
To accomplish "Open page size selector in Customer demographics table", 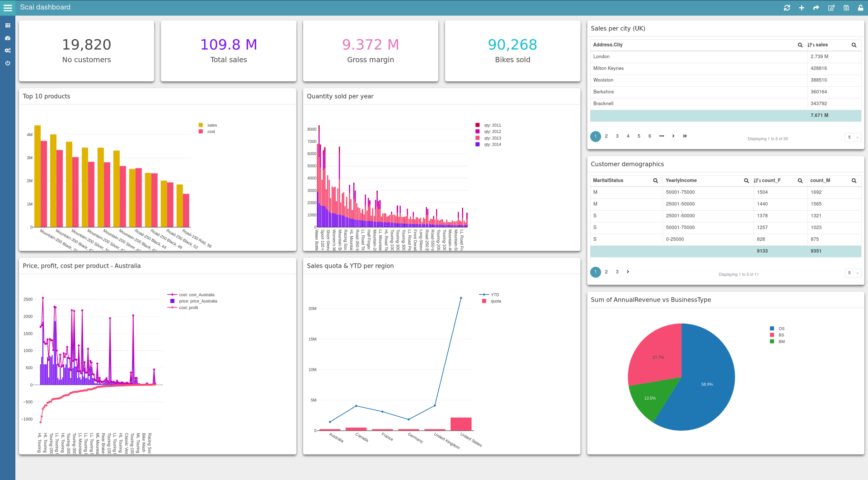I will (x=853, y=273).
